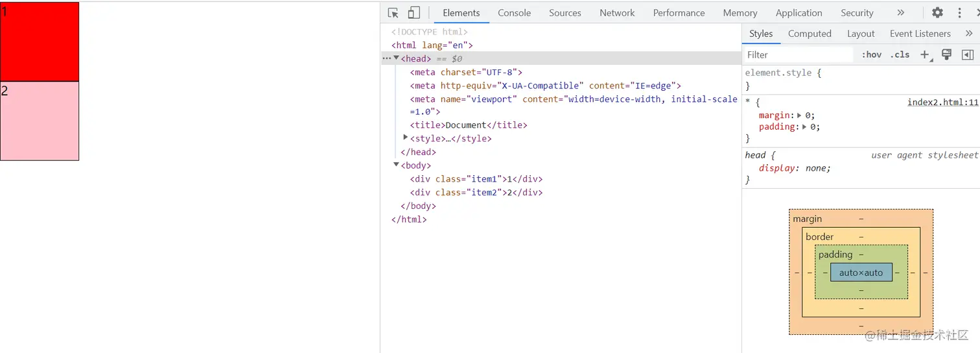Open the Network tab

pos(617,13)
